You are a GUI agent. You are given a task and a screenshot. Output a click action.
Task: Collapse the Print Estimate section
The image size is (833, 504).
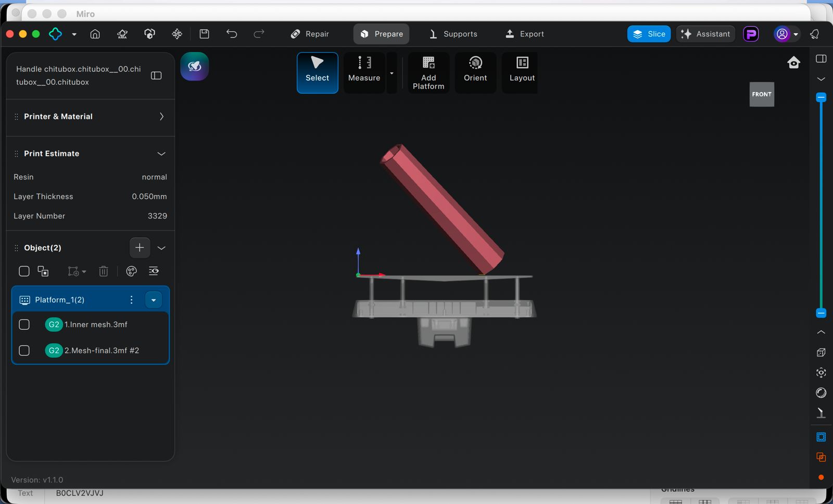[x=161, y=153]
